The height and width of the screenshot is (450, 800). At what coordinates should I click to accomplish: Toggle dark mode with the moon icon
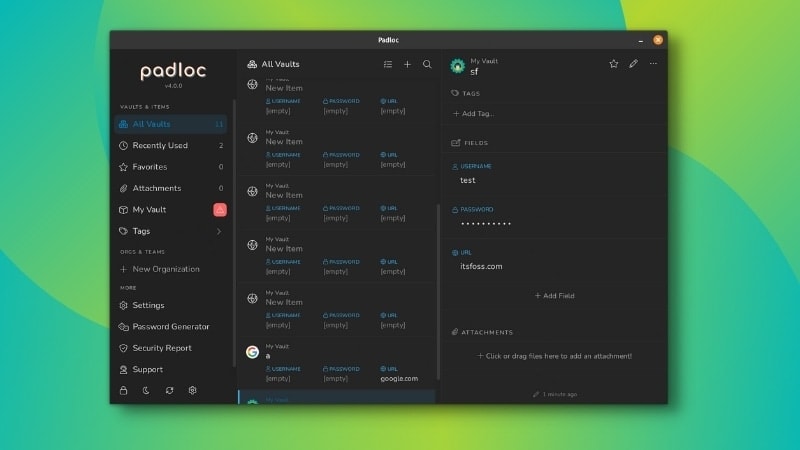coord(147,390)
